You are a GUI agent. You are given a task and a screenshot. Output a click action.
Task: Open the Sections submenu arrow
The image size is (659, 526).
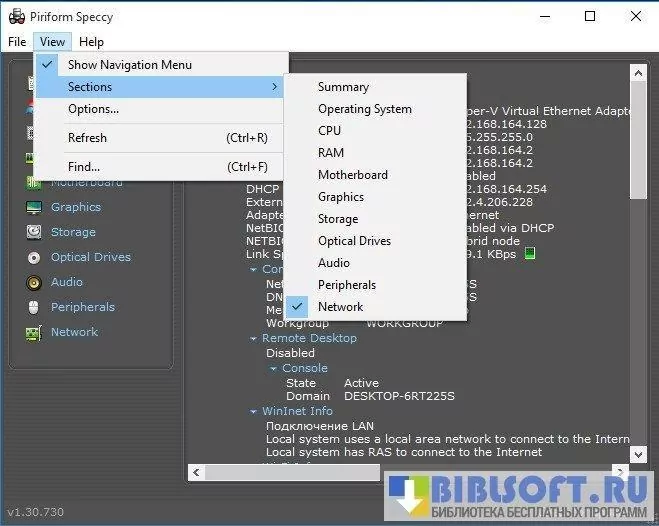[274, 87]
